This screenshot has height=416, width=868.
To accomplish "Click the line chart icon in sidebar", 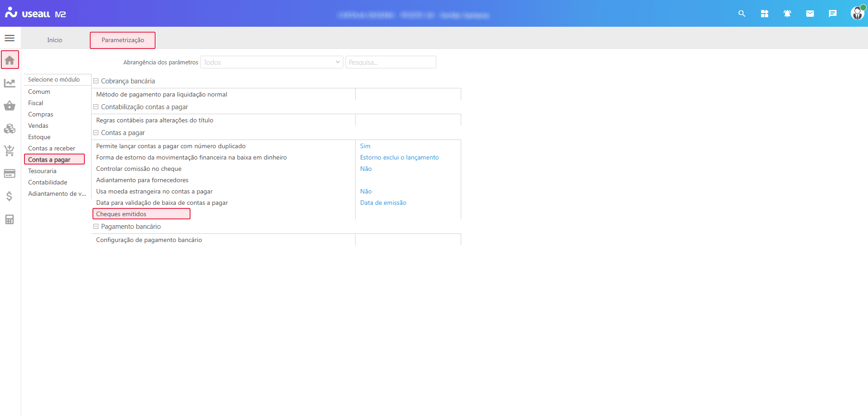I will pyautogui.click(x=10, y=83).
